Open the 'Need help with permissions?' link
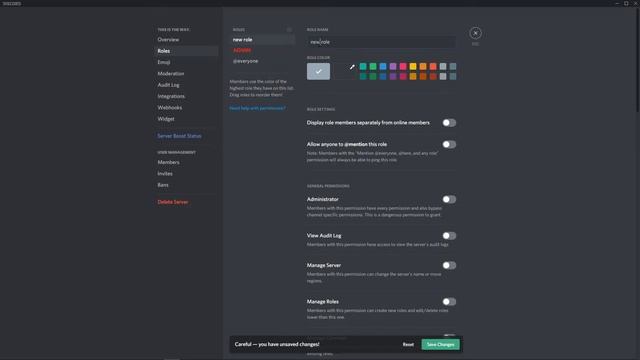 tap(257, 108)
